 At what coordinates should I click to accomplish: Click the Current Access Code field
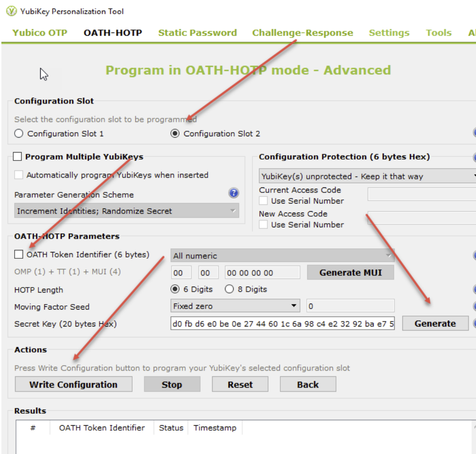pyautogui.click(x=422, y=194)
